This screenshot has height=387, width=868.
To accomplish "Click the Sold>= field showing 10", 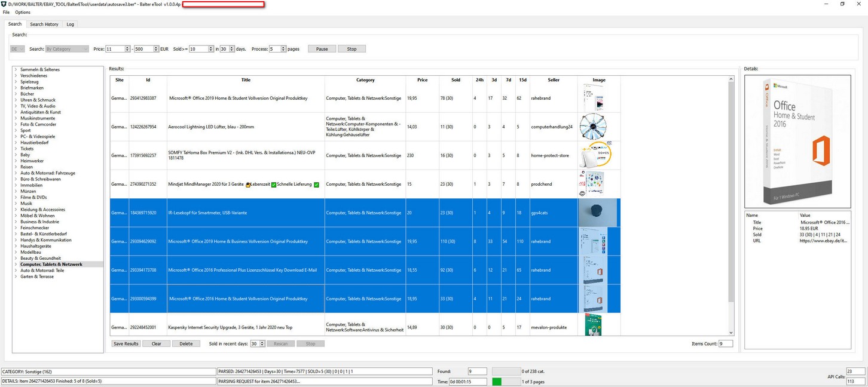I will pos(198,49).
